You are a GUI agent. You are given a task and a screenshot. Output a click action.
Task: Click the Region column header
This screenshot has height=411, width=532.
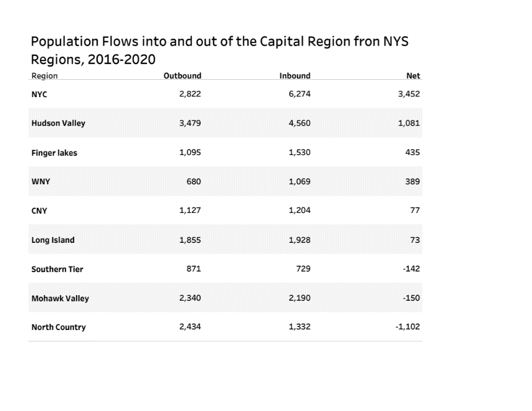pyautogui.click(x=44, y=76)
